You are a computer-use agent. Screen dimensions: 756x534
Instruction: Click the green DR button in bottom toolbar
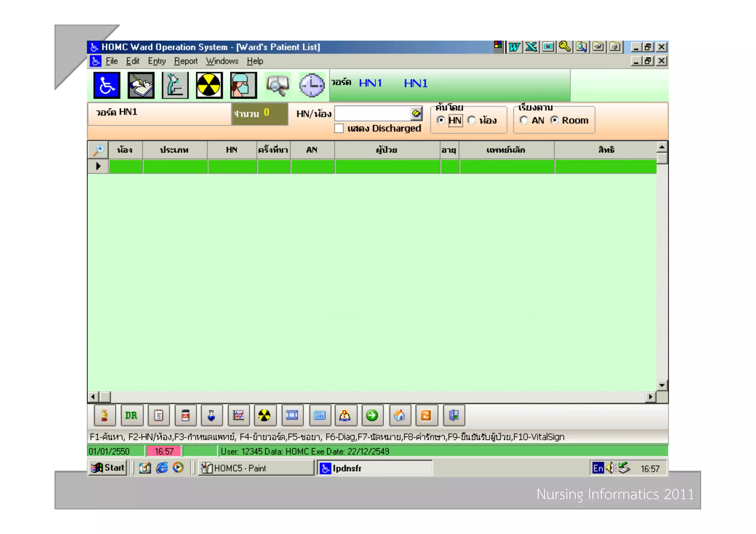pos(131,416)
